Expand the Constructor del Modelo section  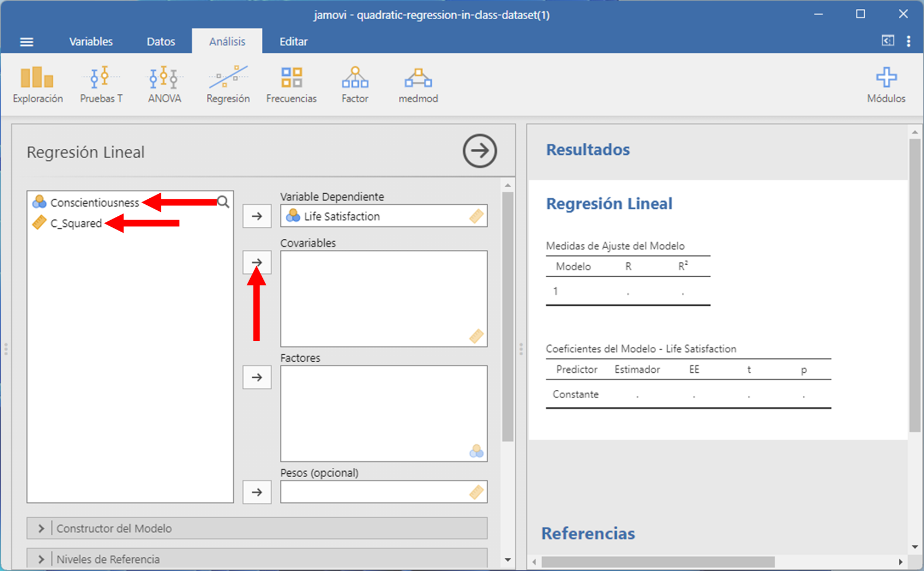tap(257, 528)
